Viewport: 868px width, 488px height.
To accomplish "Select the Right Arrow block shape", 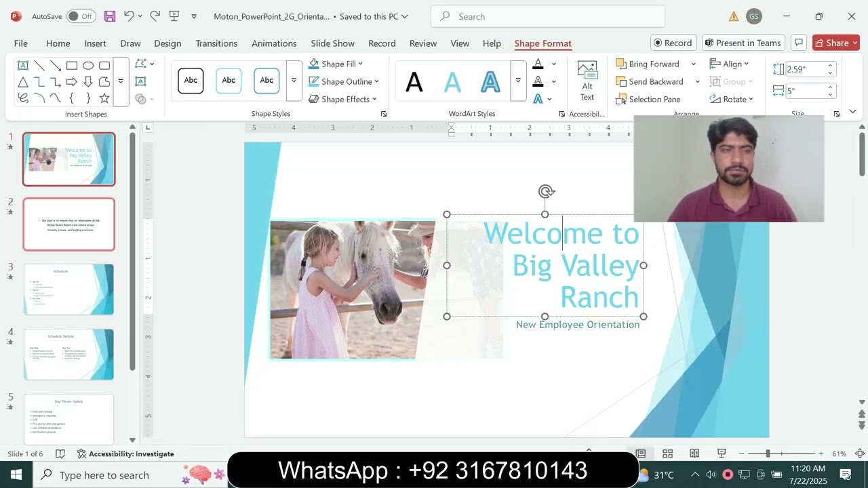I will (x=72, y=82).
